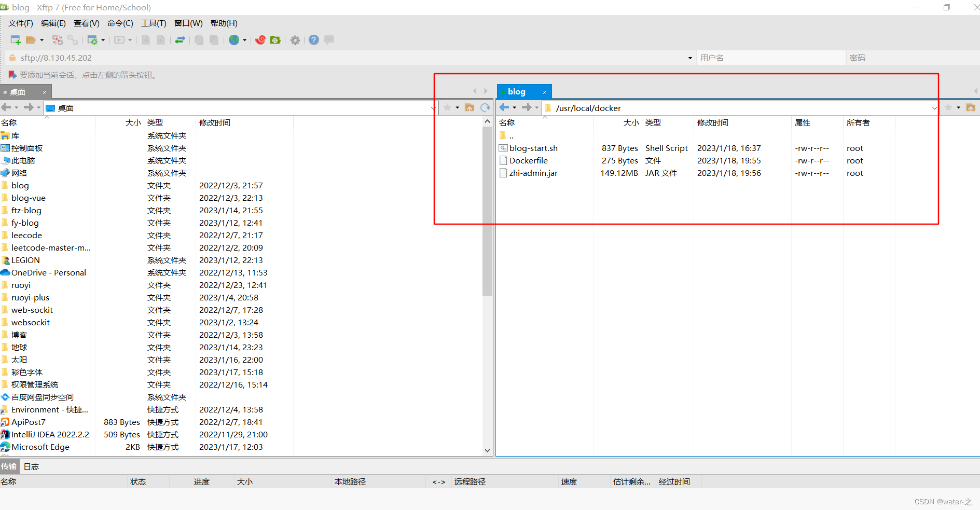Screen dimensions: 980x510
Task: Open the 查看(V) menu
Action: (x=87, y=23)
